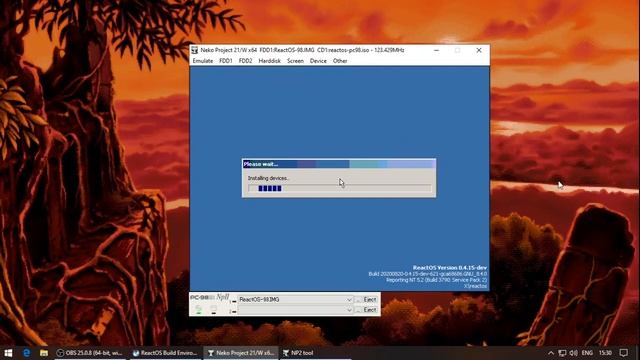Launch Edge browser from taskbar

[27, 353]
